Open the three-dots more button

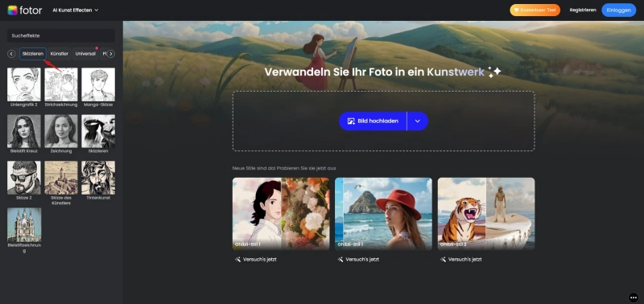point(634,297)
